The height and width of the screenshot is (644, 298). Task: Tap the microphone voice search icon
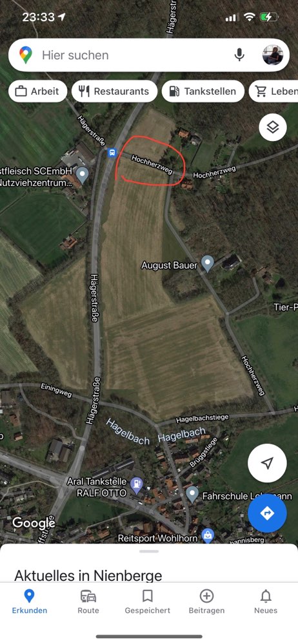click(x=239, y=55)
